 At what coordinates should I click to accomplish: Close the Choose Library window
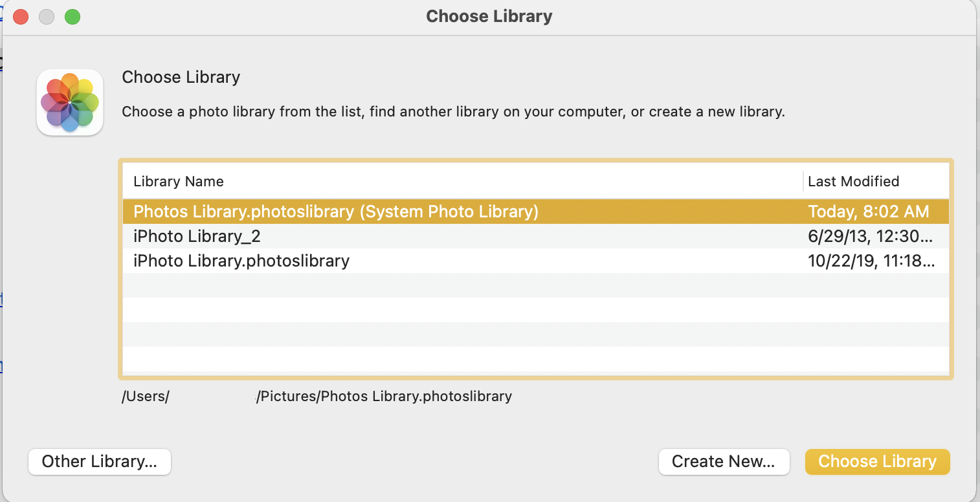pyautogui.click(x=21, y=17)
